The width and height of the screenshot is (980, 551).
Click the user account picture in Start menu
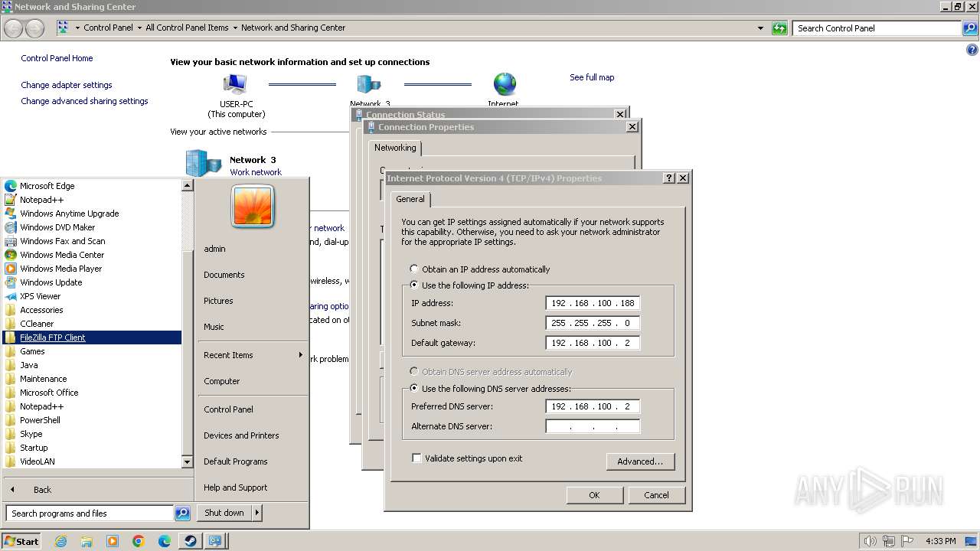[253, 207]
